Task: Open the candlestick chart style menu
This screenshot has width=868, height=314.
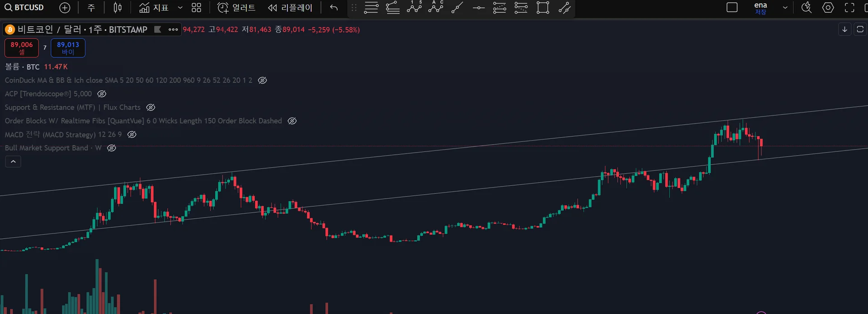Action: pyautogui.click(x=118, y=8)
